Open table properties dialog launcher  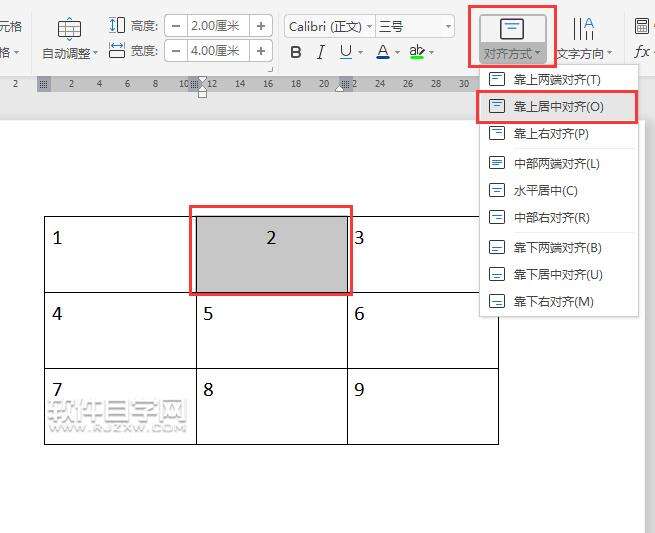pos(270,69)
